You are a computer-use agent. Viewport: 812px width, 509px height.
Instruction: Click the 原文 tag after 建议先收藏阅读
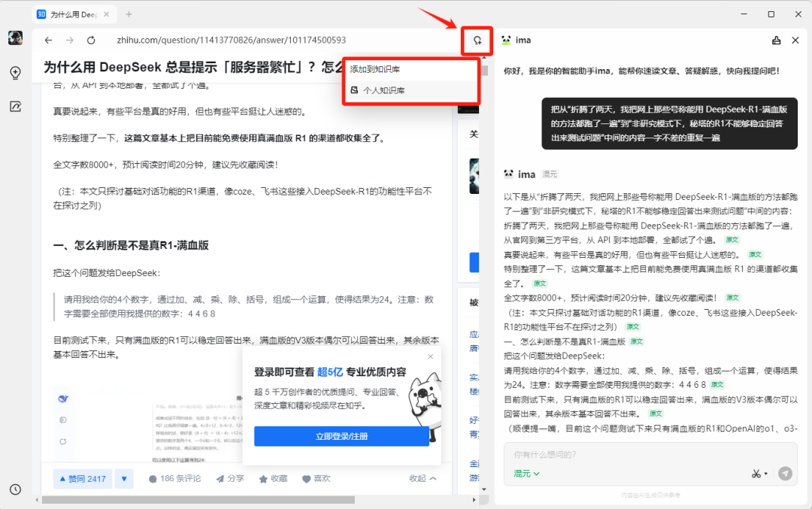point(733,298)
